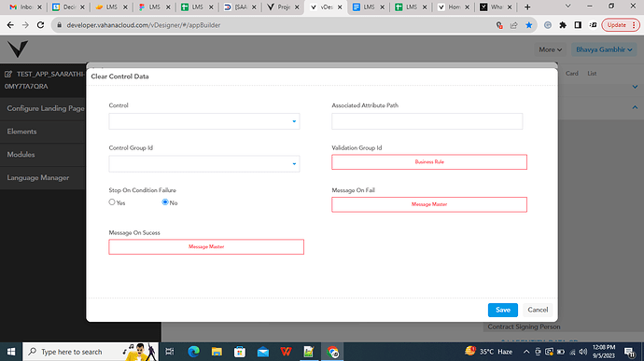Open the tab search chevron

[568, 7]
